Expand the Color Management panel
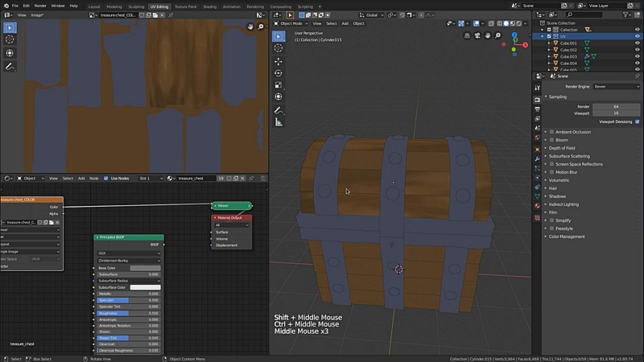 pyautogui.click(x=567, y=237)
